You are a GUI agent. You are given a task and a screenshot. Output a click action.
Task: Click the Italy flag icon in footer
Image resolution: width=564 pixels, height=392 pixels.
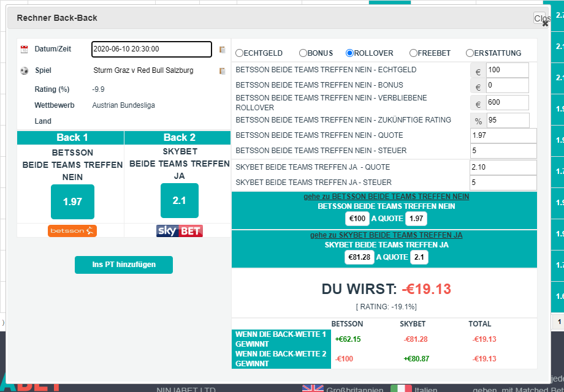401,388
